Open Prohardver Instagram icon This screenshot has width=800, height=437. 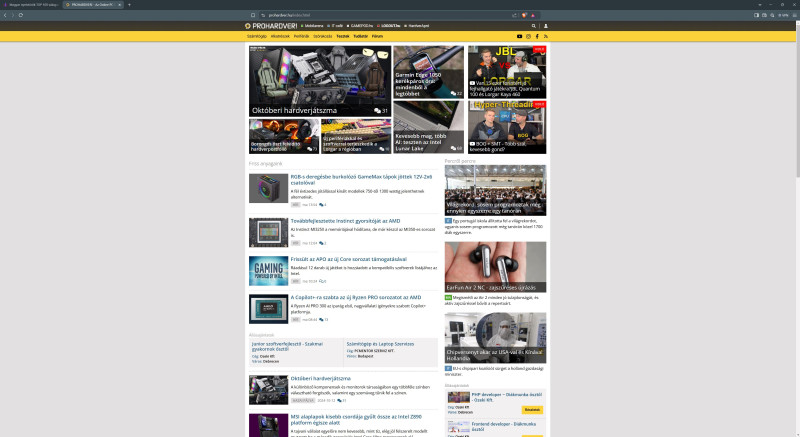pos(528,36)
